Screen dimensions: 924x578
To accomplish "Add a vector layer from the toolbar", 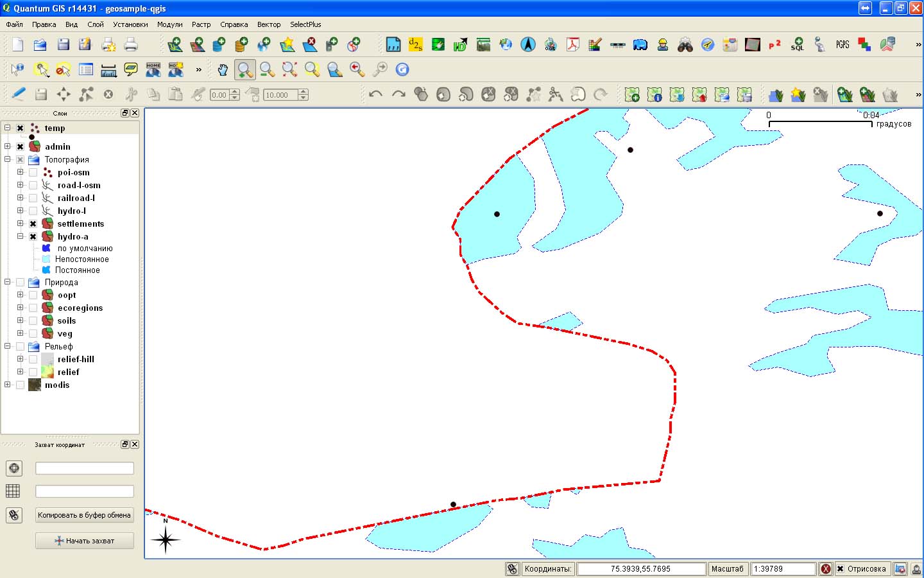I will point(175,44).
